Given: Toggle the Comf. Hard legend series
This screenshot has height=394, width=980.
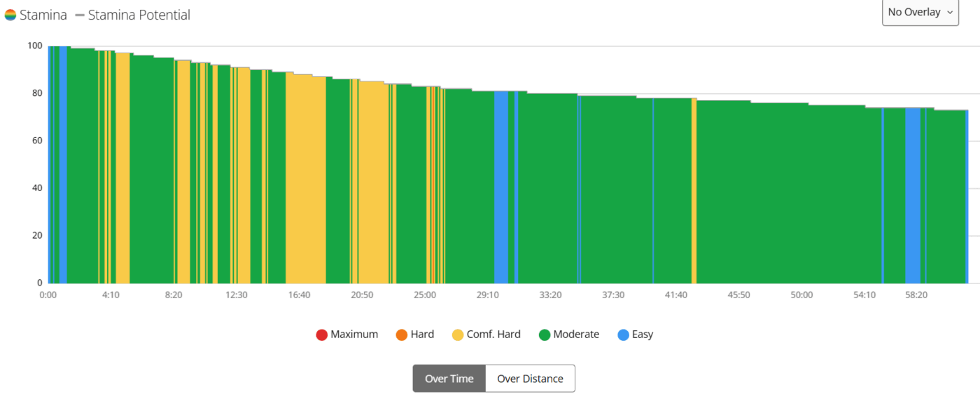Looking at the screenshot, I should pos(486,335).
